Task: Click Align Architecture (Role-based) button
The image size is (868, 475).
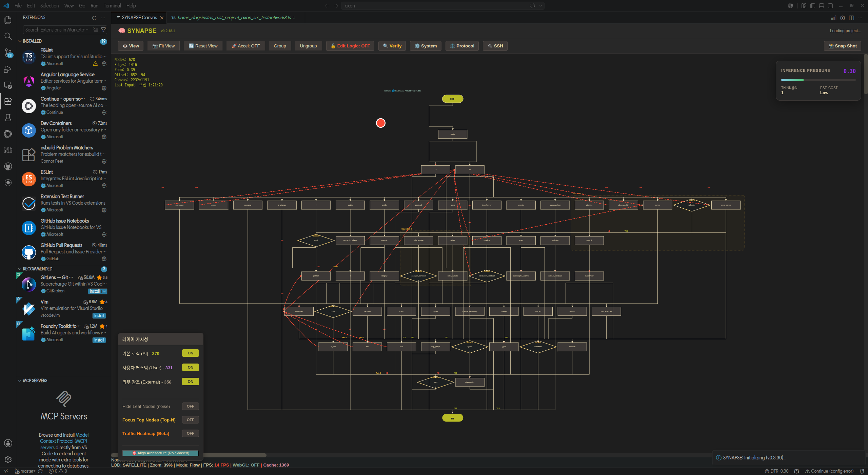Action: [x=161, y=453]
